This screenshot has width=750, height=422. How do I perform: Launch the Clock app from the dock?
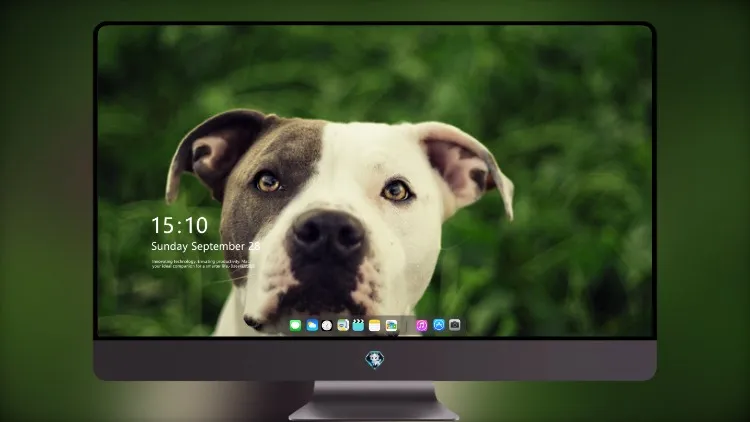pos(327,325)
